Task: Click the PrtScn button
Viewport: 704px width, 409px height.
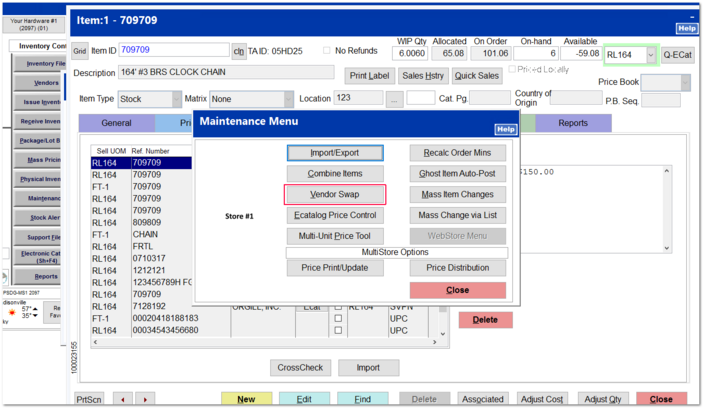Action: 89,399
